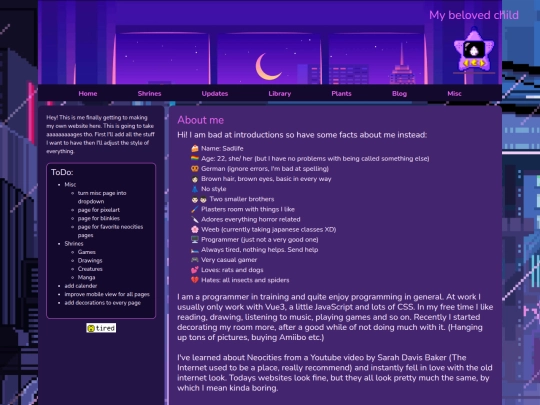Go to the Shrines page

[x=149, y=93]
